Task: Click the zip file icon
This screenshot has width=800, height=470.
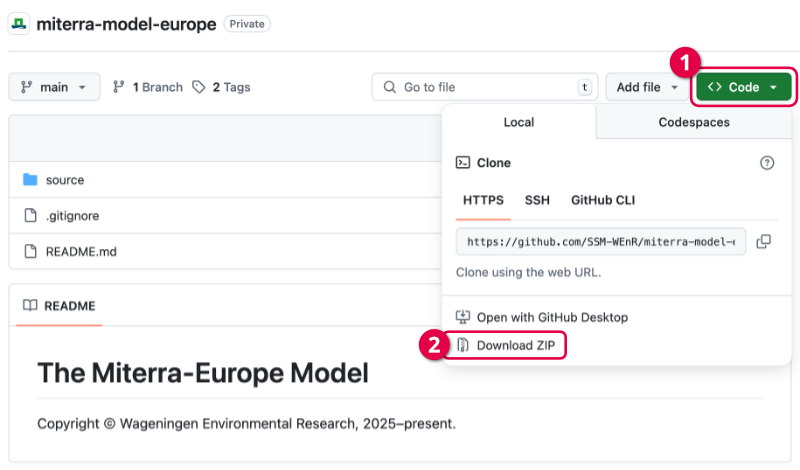Action: click(463, 345)
